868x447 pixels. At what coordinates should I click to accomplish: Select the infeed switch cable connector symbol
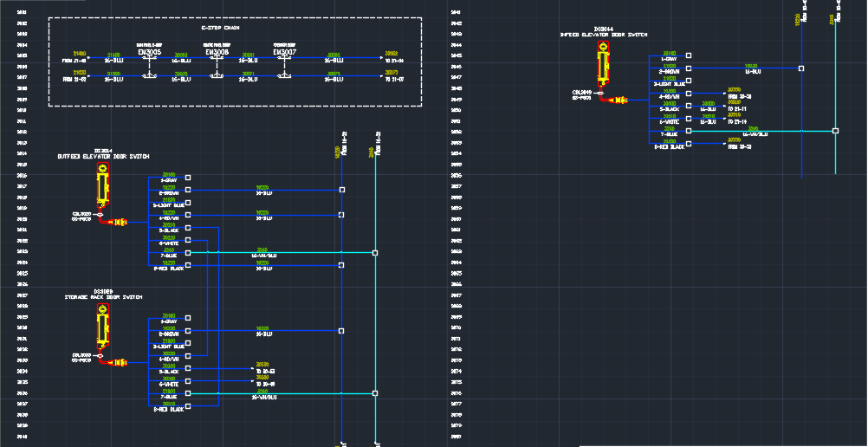point(619,100)
